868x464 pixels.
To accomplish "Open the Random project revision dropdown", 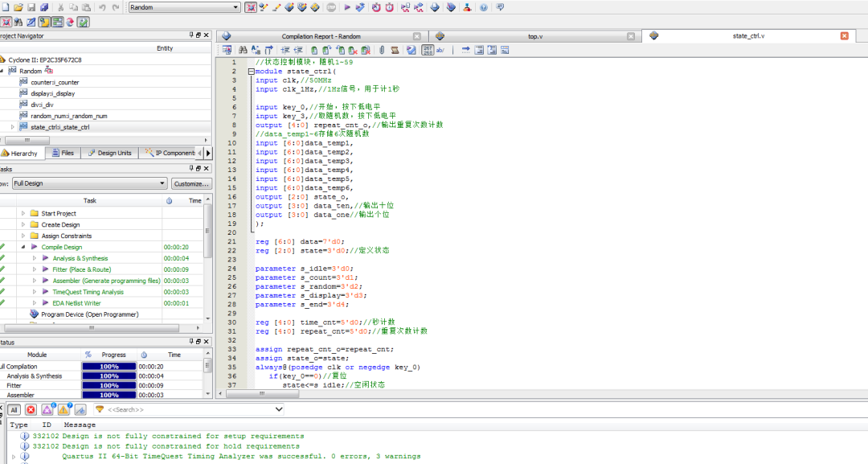I will [x=184, y=7].
